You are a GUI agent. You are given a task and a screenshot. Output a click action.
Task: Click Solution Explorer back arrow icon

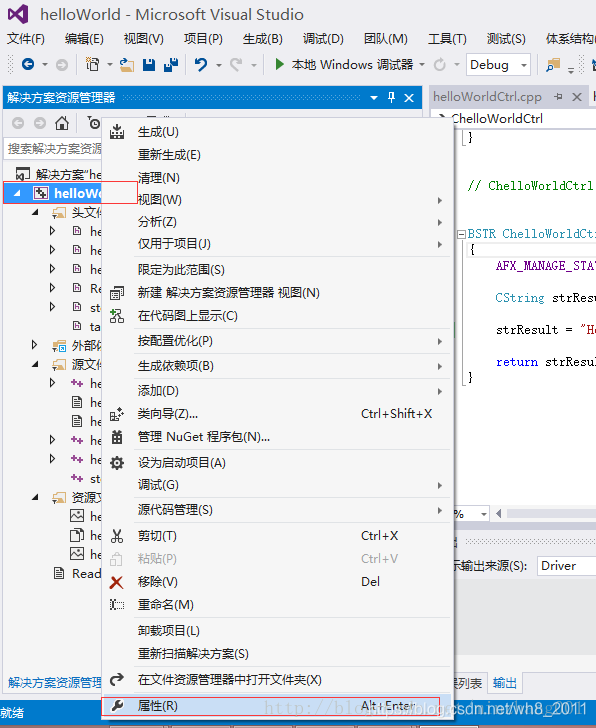point(18,123)
